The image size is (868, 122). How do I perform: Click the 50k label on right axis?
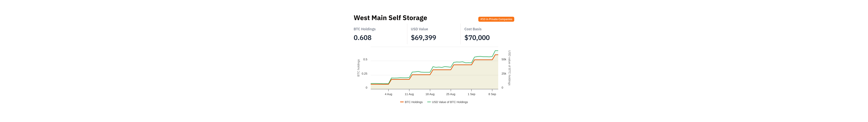(504, 59)
